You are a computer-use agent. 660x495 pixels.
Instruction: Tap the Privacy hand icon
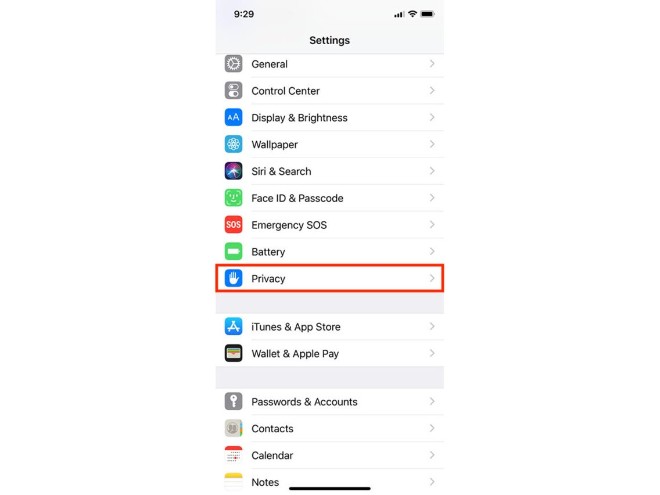[x=233, y=278]
